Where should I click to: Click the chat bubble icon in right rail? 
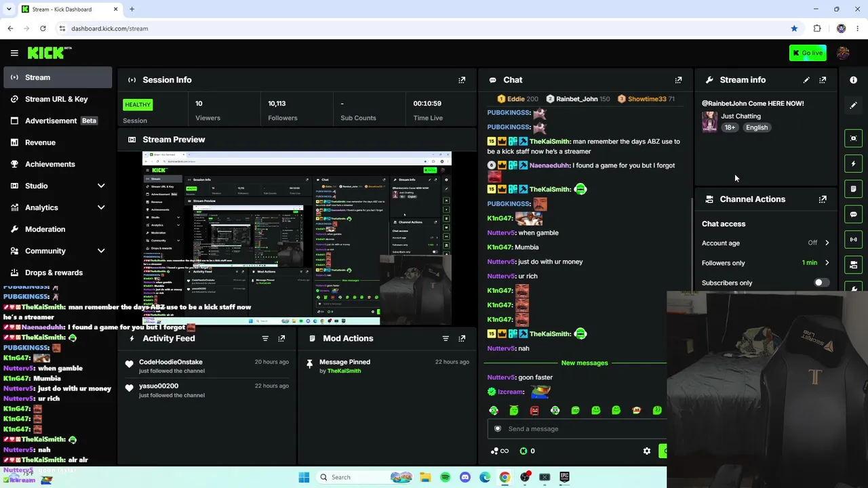(853, 214)
